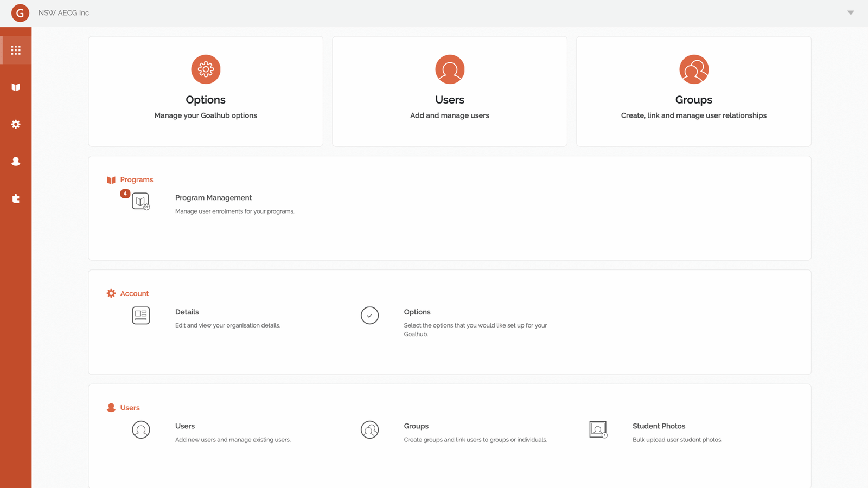Click the Users avatar icon card

pos(449,69)
